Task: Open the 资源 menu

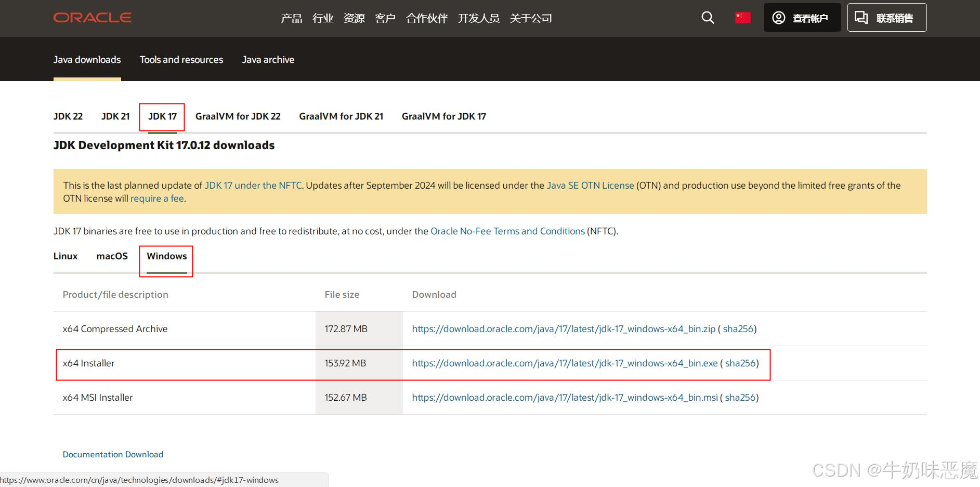Action: pos(354,18)
